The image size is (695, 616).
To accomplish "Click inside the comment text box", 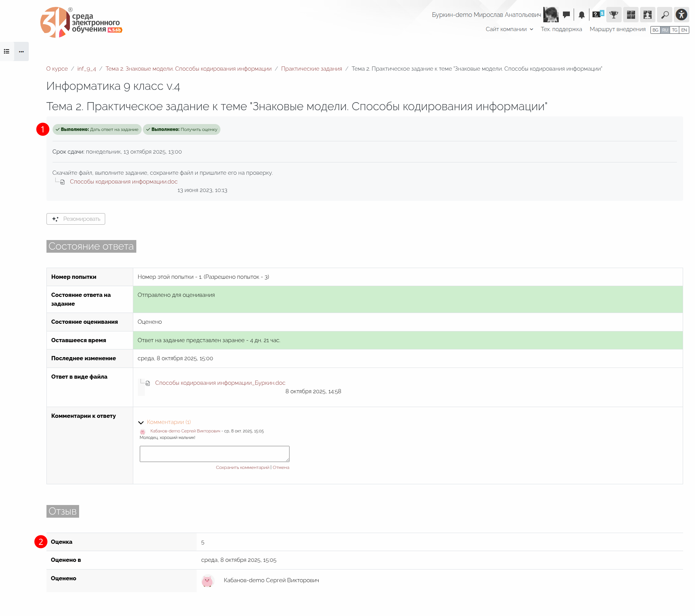I will (214, 454).
